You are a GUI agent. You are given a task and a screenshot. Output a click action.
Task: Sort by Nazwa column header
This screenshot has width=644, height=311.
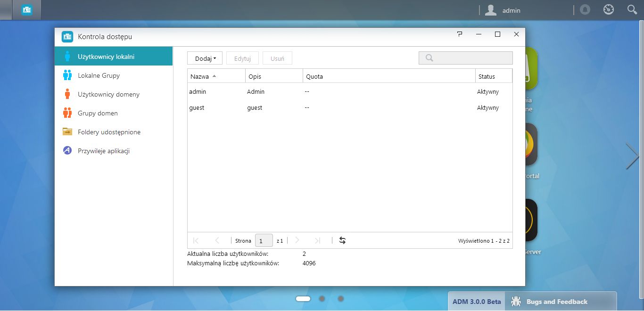(216, 76)
